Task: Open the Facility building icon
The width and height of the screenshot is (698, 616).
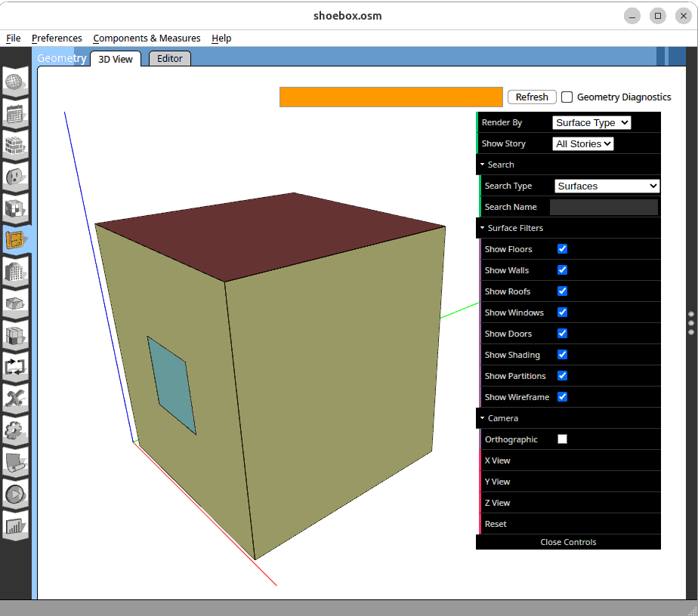Action: coord(17,271)
